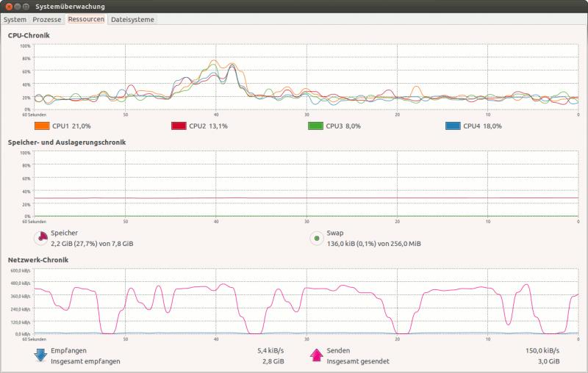Click the Systemüberwachung window title
The width and height of the screenshot is (588, 373).
coord(70,7)
